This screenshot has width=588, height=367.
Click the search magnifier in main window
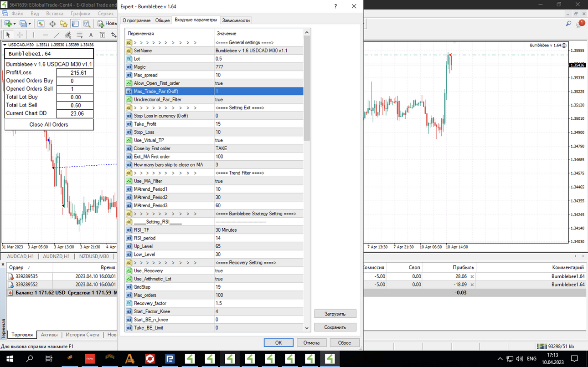[568, 24]
